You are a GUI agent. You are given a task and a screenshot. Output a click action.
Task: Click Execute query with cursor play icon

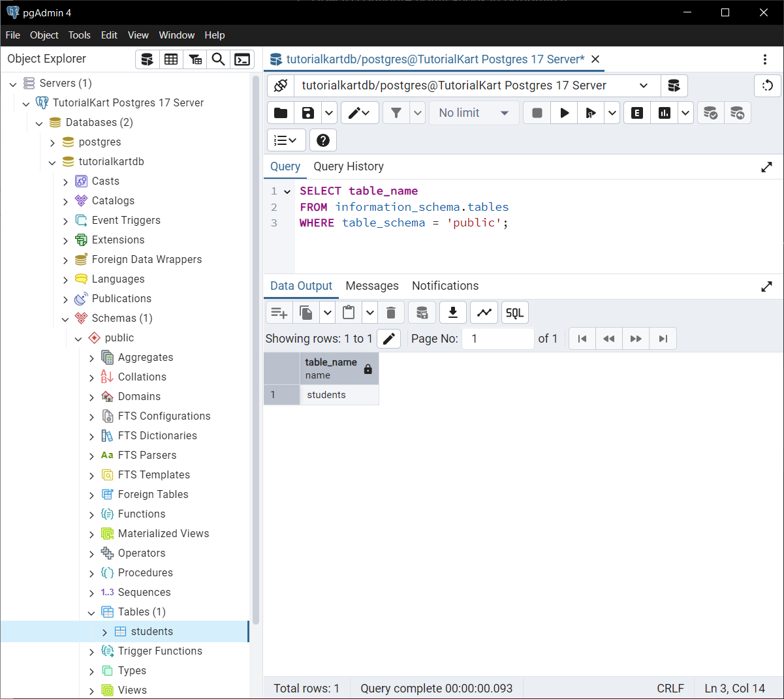coord(591,113)
